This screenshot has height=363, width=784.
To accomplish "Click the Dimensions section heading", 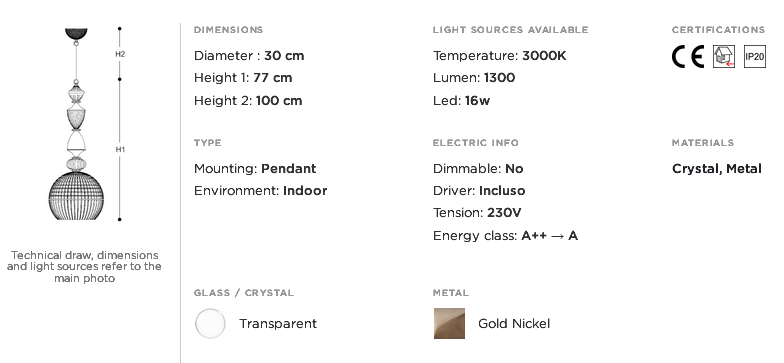I will point(228,30).
